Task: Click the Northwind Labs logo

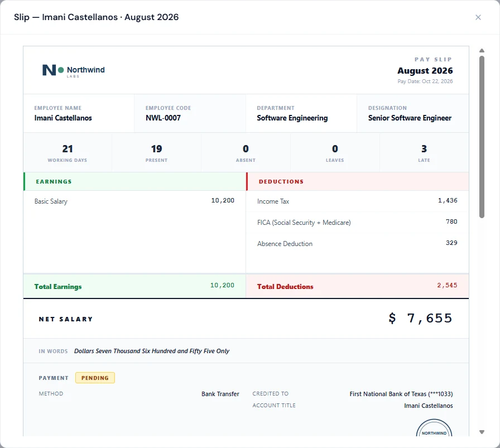Action: click(73, 70)
